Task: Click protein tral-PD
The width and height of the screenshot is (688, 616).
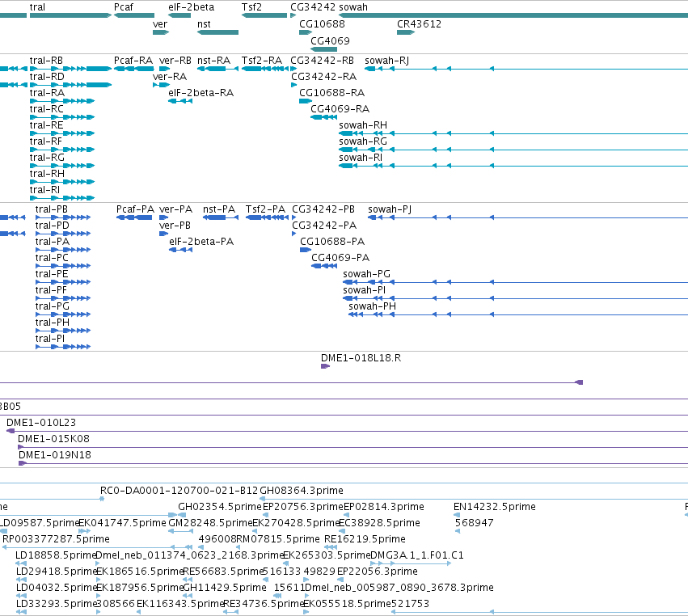Action: coord(53,226)
